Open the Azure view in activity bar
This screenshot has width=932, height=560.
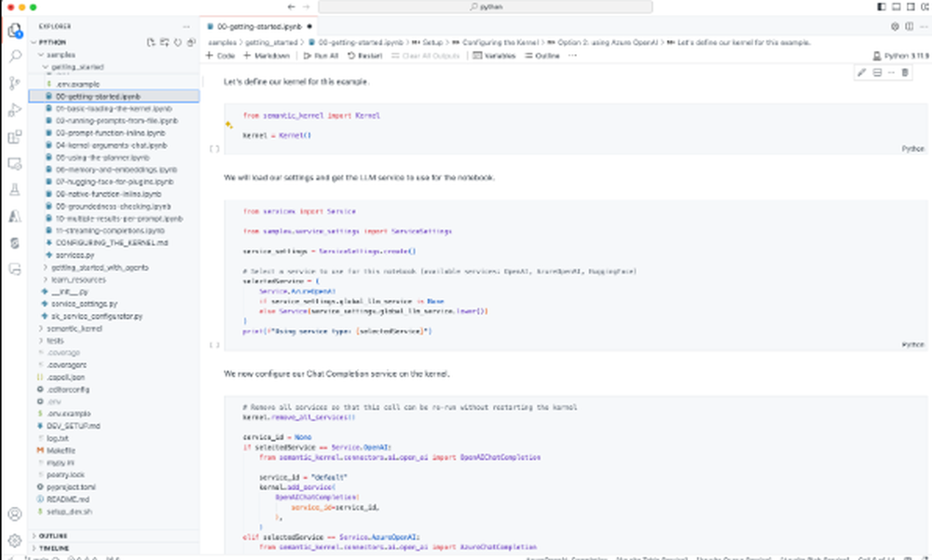tap(15, 216)
